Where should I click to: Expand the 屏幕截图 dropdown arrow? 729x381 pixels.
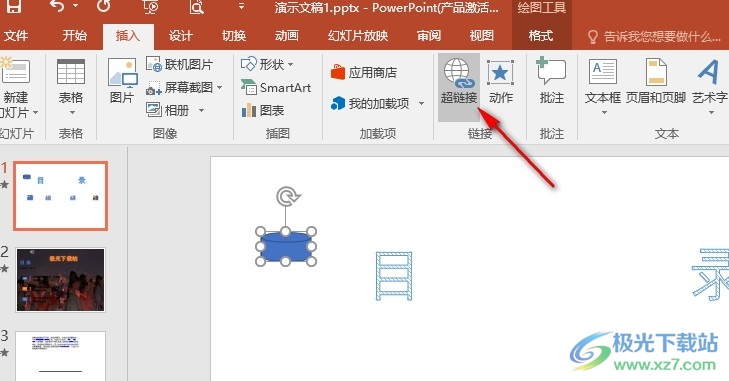[219, 87]
